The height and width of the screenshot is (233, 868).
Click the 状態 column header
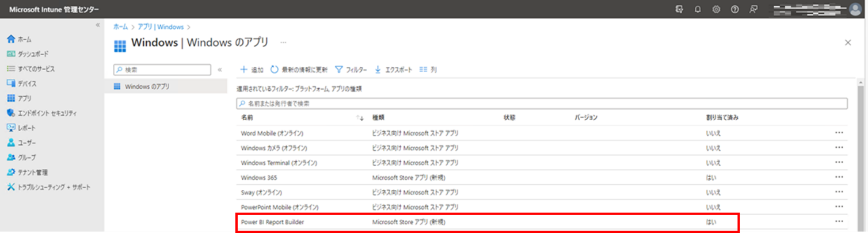coord(509,117)
